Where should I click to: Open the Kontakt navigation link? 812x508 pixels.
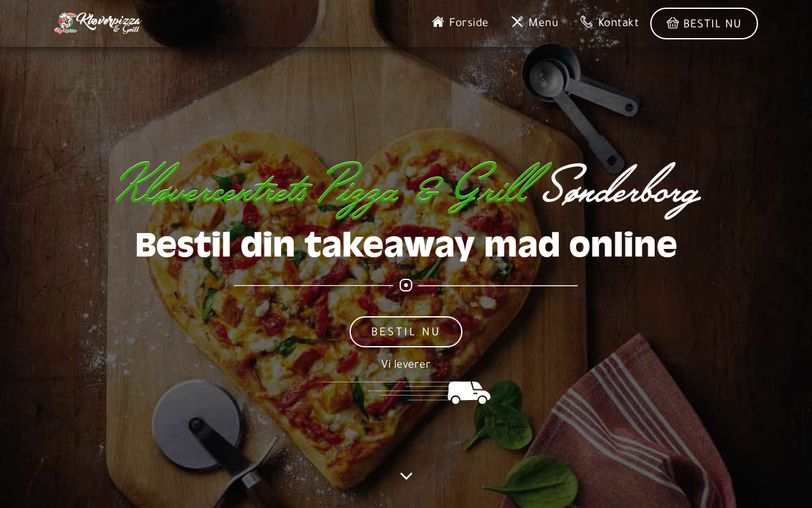[610, 22]
